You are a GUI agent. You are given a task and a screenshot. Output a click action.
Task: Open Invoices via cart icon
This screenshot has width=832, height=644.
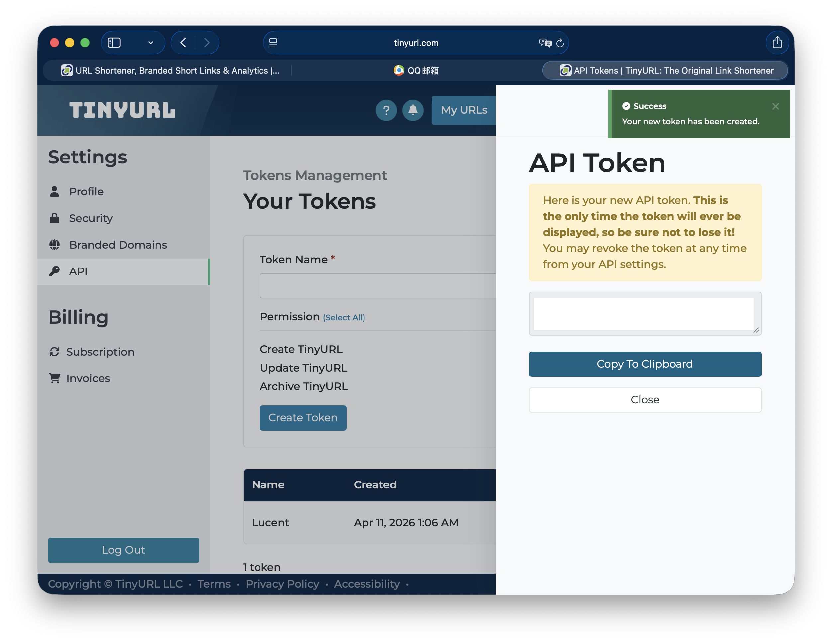click(55, 378)
